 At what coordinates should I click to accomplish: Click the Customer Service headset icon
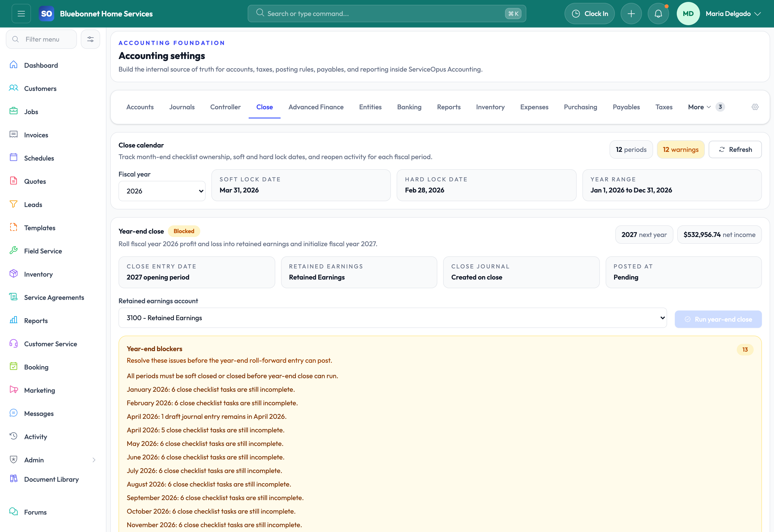[x=13, y=343]
